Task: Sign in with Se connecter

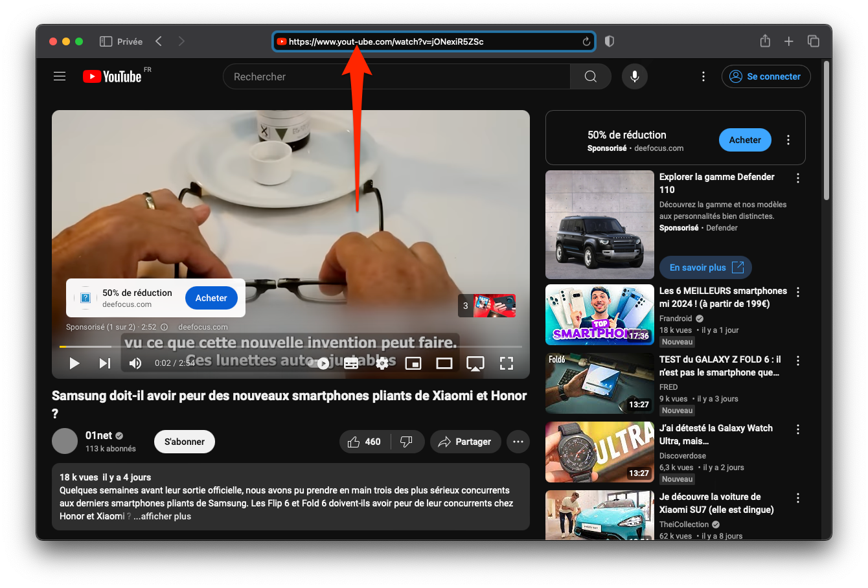Action: (766, 76)
